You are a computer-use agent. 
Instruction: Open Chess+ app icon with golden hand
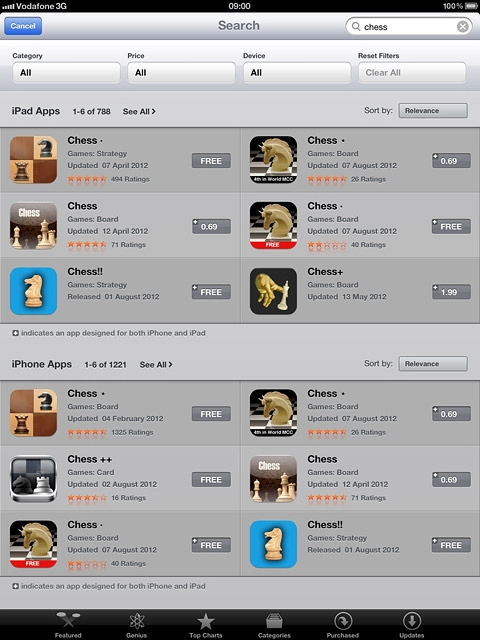click(x=273, y=291)
